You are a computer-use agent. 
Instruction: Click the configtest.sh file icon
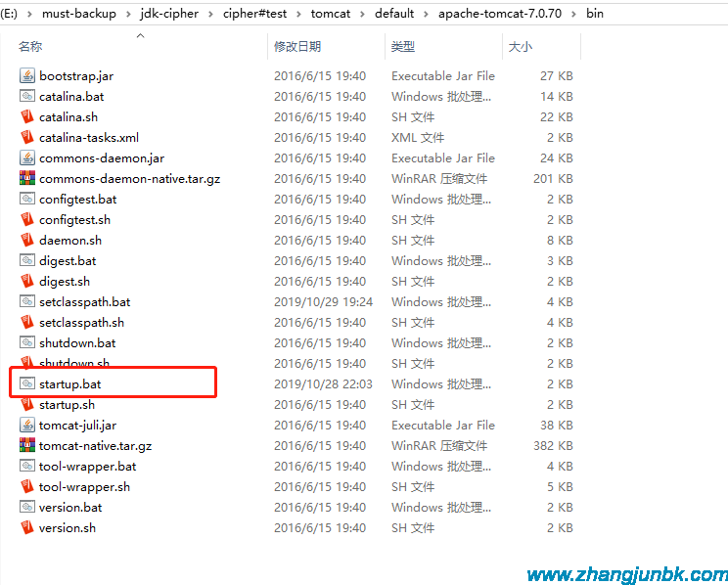coord(27,219)
